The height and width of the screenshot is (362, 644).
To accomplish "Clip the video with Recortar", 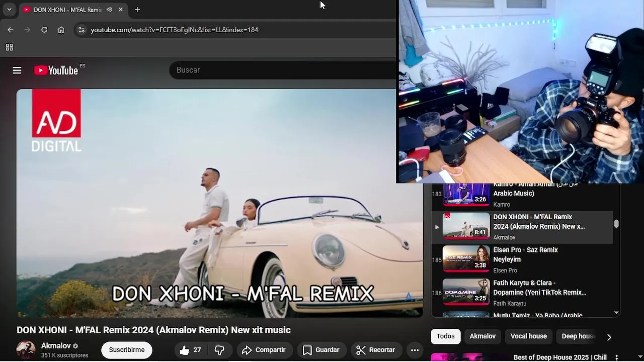I will tap(376, 350).
